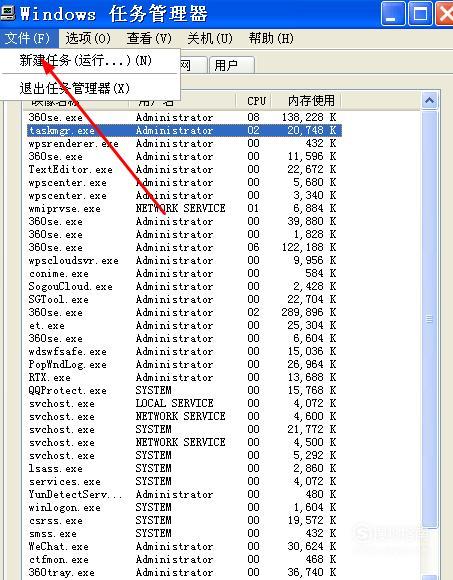
Task: Click the 138,228 K memory value
Action: (x=309, y=117)
